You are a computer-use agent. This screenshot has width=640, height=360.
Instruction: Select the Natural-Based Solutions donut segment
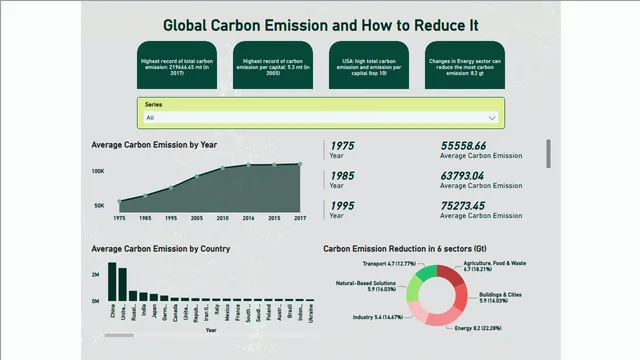click(x=414, y=289)
